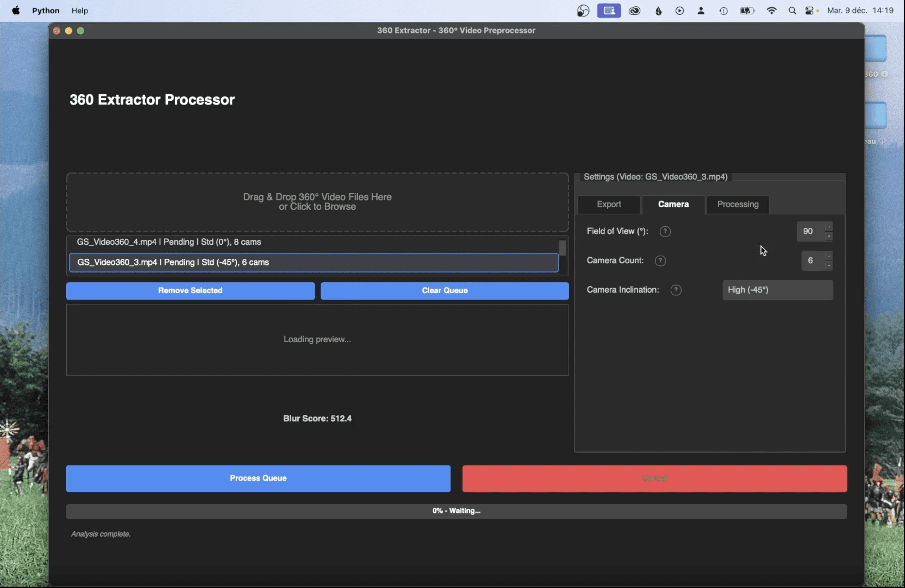The height and width of the screenshot is (588, 905).
Task: Increase Field of View stepper up
Action: pyautogui.click(x=829, y=227)
